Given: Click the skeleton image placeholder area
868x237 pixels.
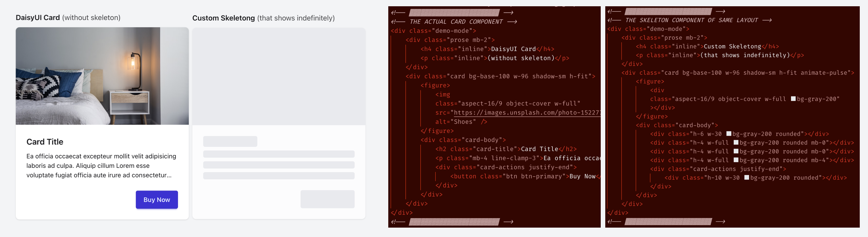Looking at the screenshot, I should pos(279,76).
